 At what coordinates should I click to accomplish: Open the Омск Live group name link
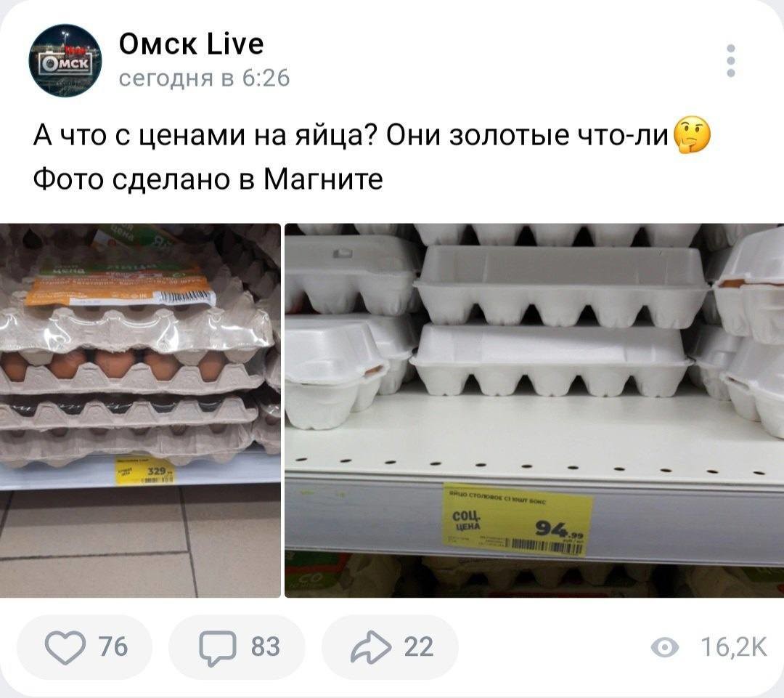pyautogui.click(x=191, y=44)
